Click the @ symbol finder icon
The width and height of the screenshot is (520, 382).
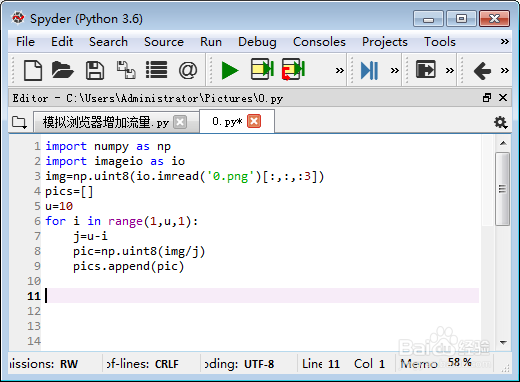[x=188, y=70]
